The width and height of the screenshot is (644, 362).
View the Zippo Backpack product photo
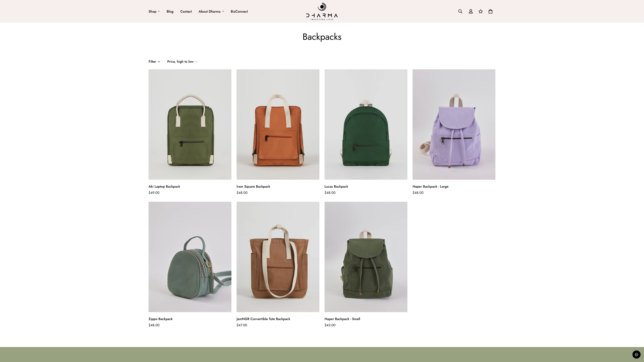pyautogui.click(x=190, y=257)
